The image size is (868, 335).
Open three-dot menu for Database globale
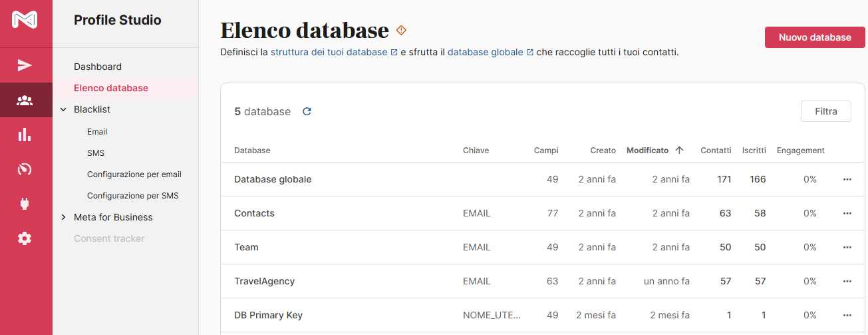[x=847, y=180]
